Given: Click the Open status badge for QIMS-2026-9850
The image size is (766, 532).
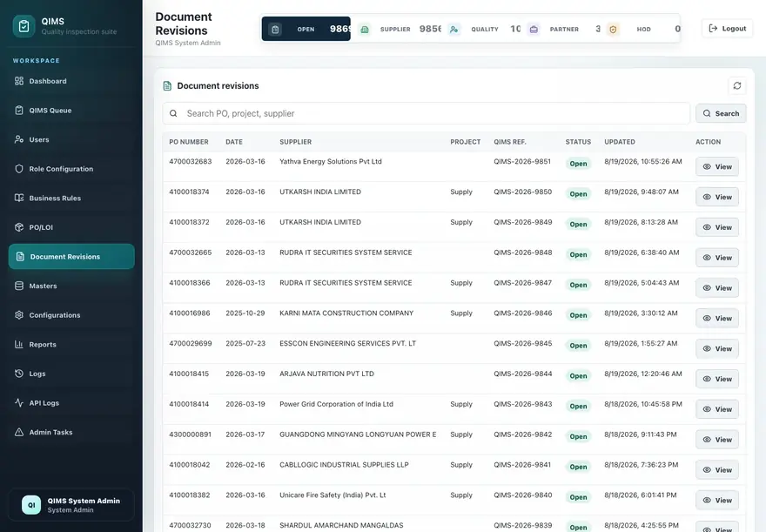Looking at the screenshot, I should point(578,194).
